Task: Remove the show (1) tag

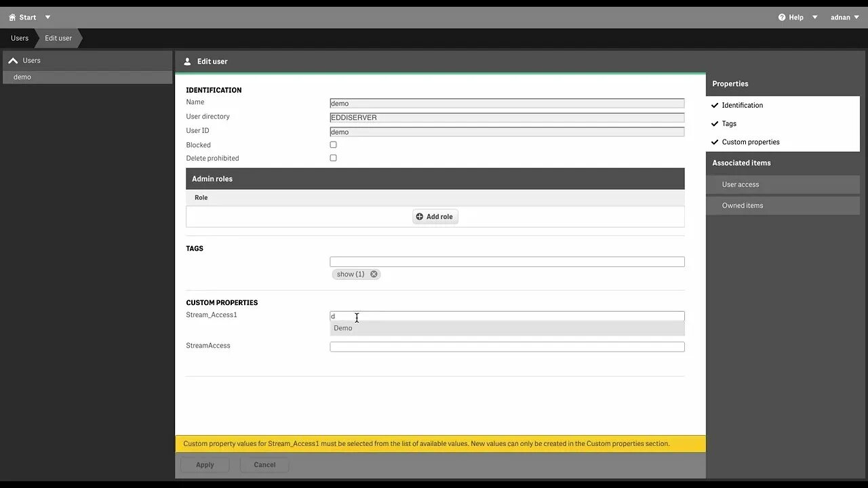Action: pyautogui.click(x=374, y=274)
